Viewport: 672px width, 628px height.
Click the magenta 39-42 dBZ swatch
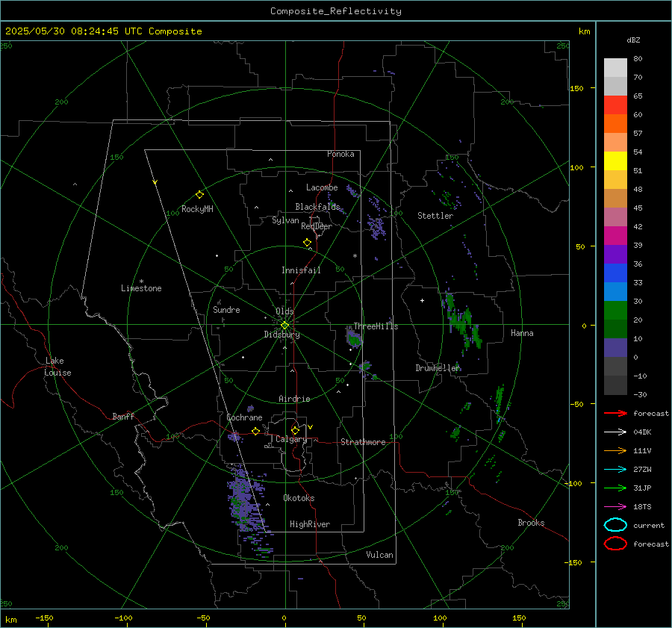point(615,236)
